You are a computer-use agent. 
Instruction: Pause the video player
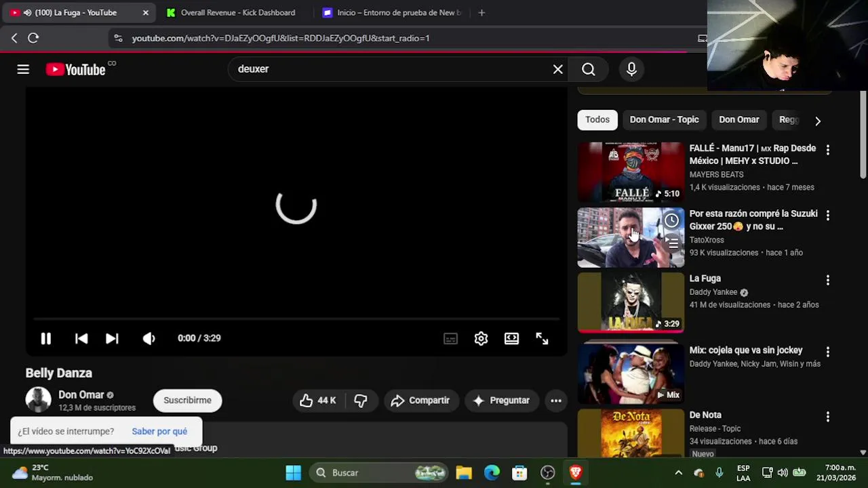[45, 338]
